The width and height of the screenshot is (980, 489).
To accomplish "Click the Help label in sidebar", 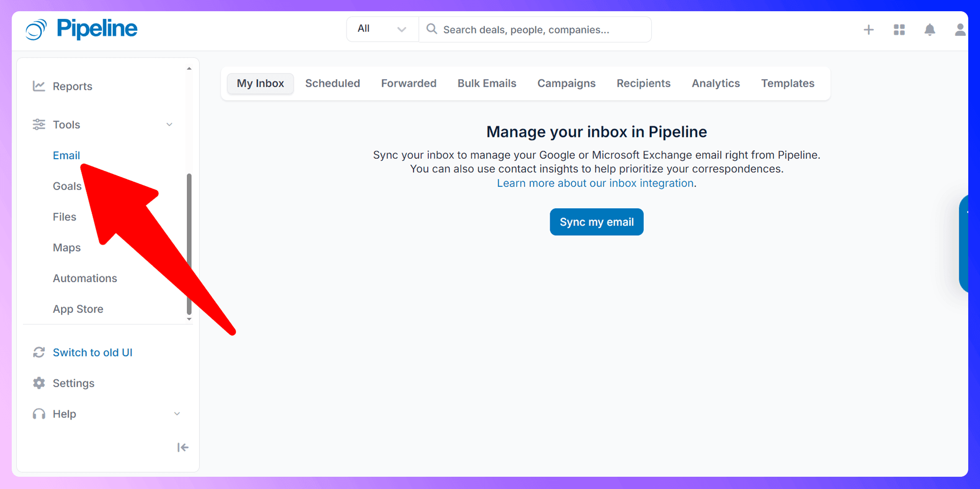I will coord(64,414).
